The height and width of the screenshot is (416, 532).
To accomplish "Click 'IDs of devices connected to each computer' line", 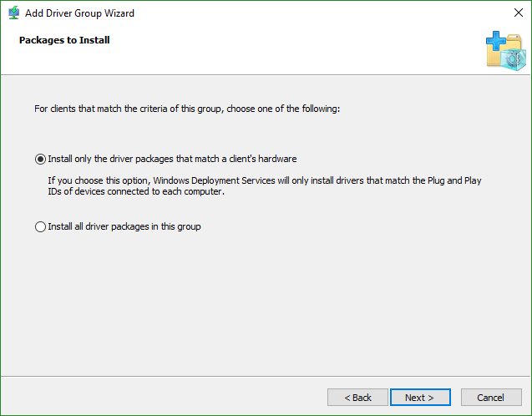I will [136, 191].
